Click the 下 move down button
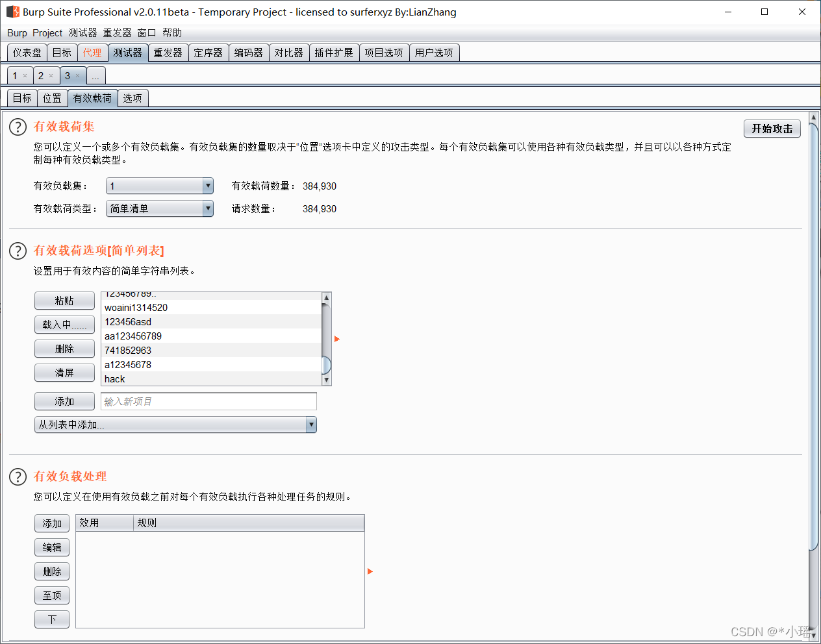This screenshot has height=644, width=821. [x=52, y=619]
